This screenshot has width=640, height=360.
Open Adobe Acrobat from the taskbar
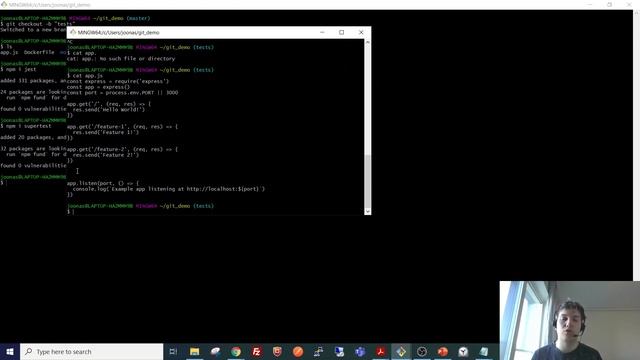(x=380, y=351)
